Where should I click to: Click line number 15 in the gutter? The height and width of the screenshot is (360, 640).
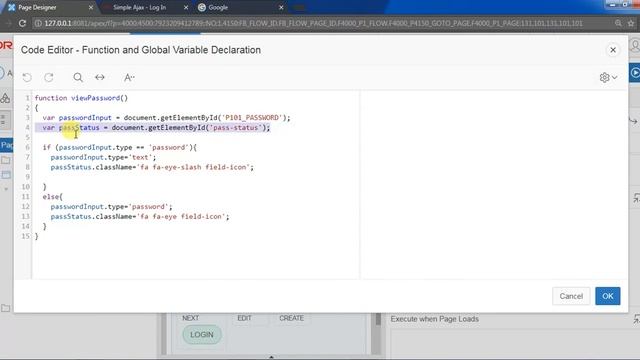[x=26, y=236]
